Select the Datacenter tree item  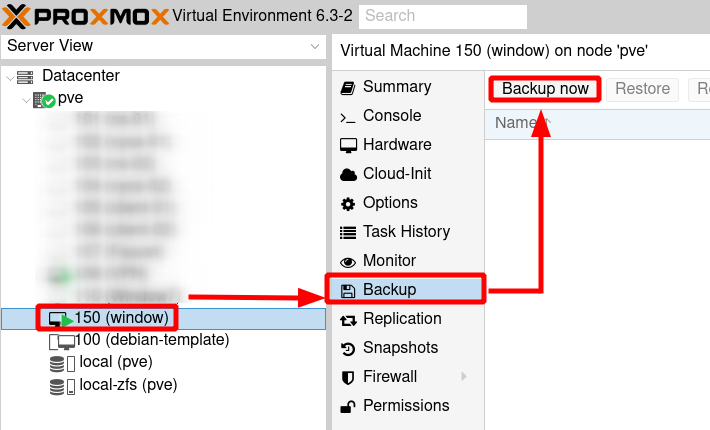[x=81, y=76]
